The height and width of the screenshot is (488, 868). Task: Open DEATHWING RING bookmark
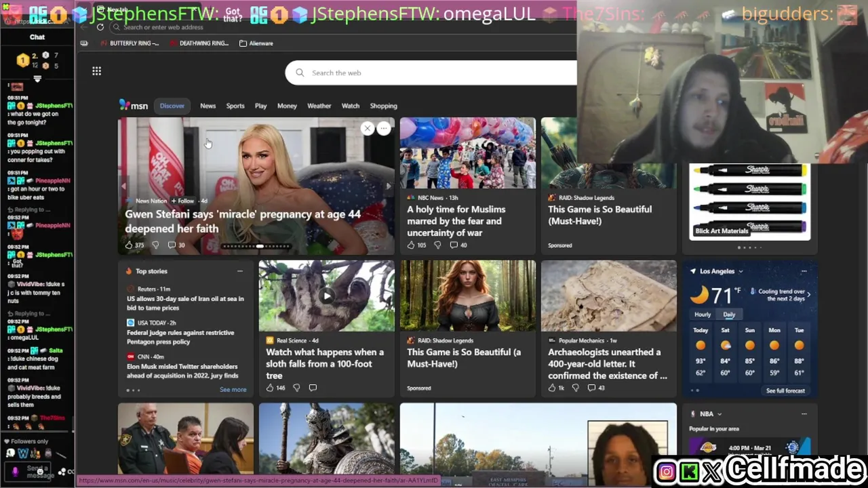[x=199, y=43]
